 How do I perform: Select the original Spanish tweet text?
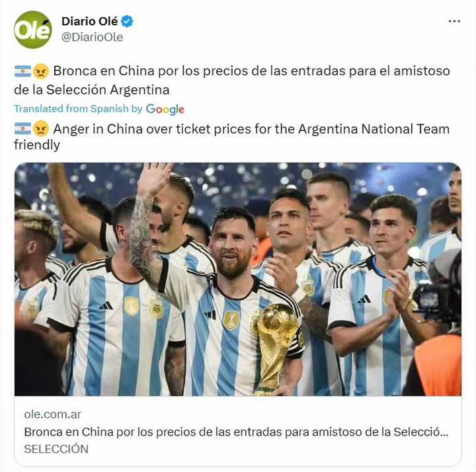pyautogui.click(x=232, y=80)
